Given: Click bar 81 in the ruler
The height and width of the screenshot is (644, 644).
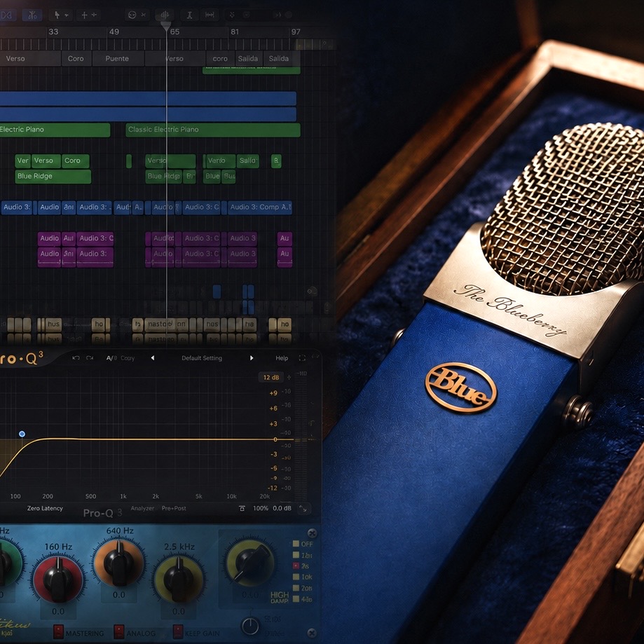Looking at the screenshot, I should [x=235, y=32].
